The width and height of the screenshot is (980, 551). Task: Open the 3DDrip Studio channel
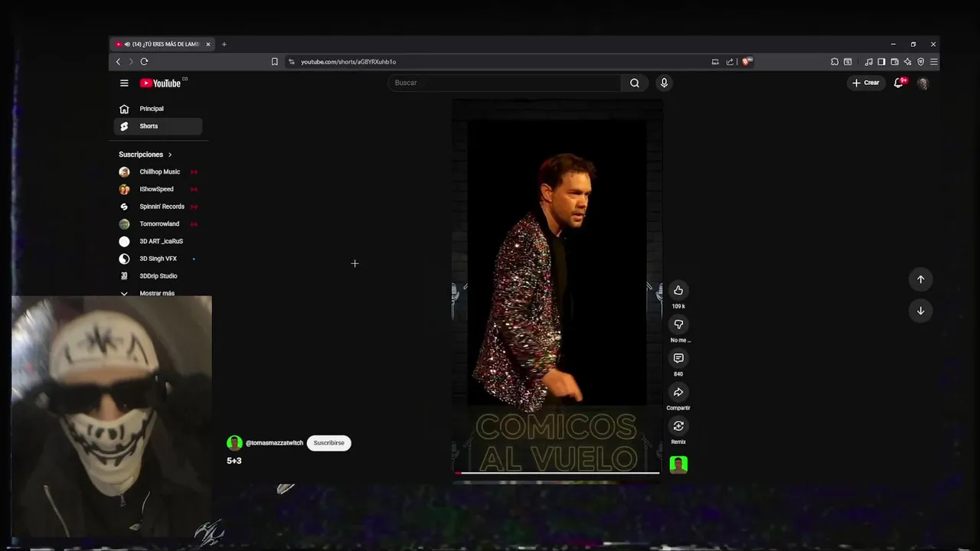(158, 276)
